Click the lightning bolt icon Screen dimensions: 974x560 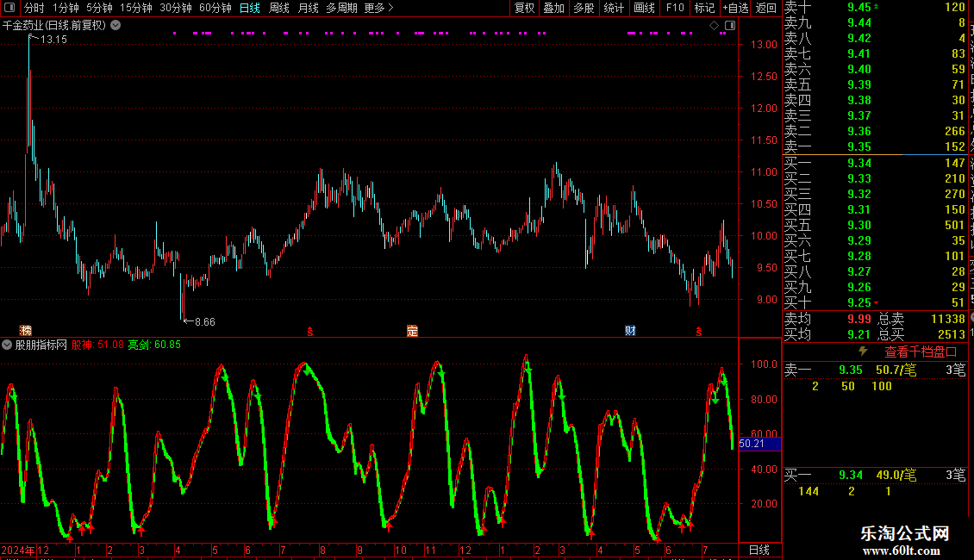863,352
